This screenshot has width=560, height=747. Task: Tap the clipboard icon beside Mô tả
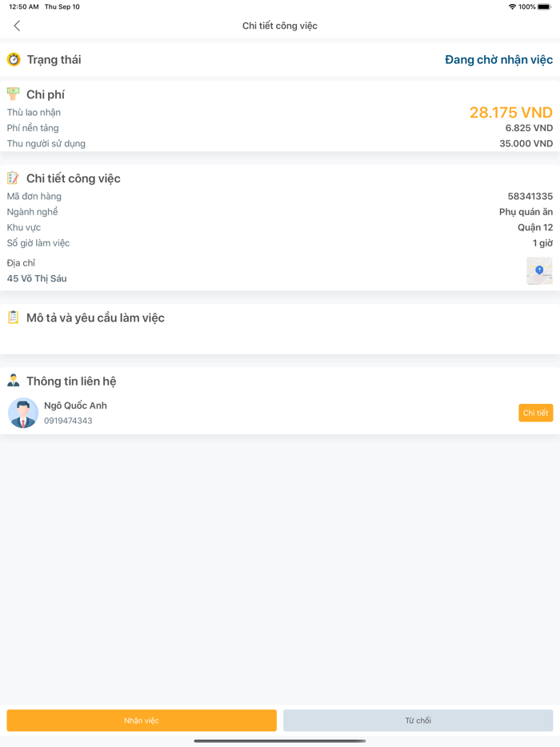pyautogui.click(x=14, y=318)
